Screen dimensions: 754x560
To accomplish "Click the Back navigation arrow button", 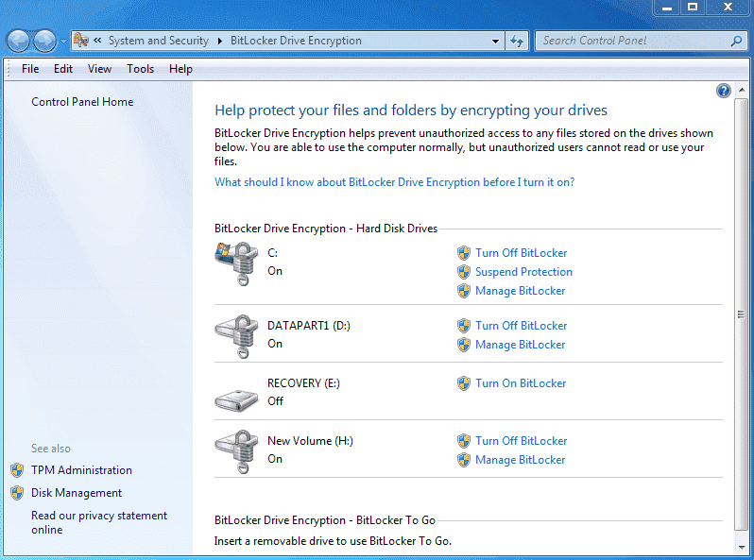I will tap(18, 42).
